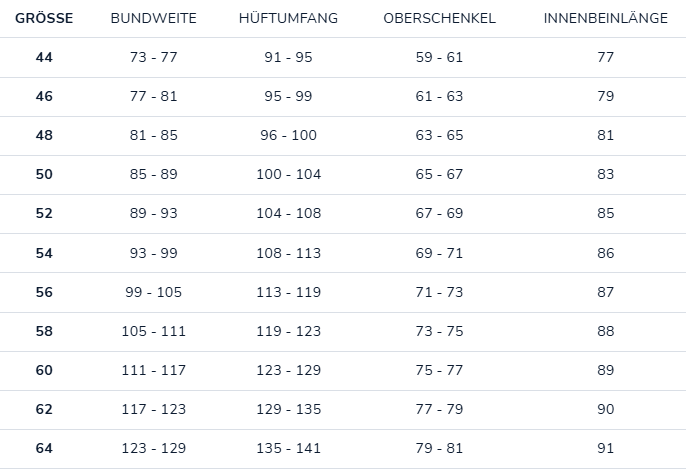The width and height of the screenshot is (686, 469).
Task: Click size 46 row label
Action: (44, 96)
